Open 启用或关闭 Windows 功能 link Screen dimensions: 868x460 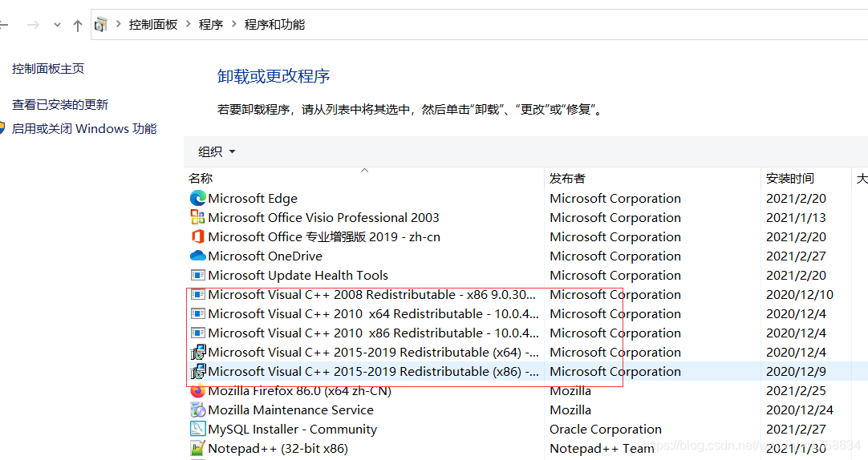pyautogui.click(x=84, y=128)
